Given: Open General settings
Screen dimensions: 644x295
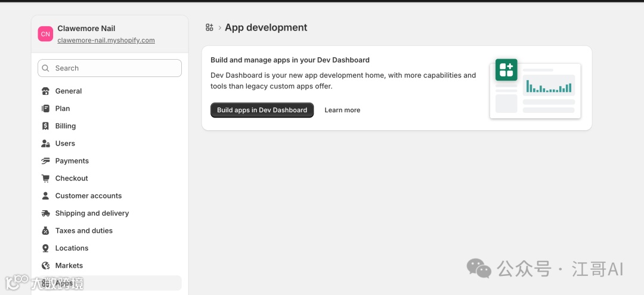Looking at the screenshot, I should point(110,91).
